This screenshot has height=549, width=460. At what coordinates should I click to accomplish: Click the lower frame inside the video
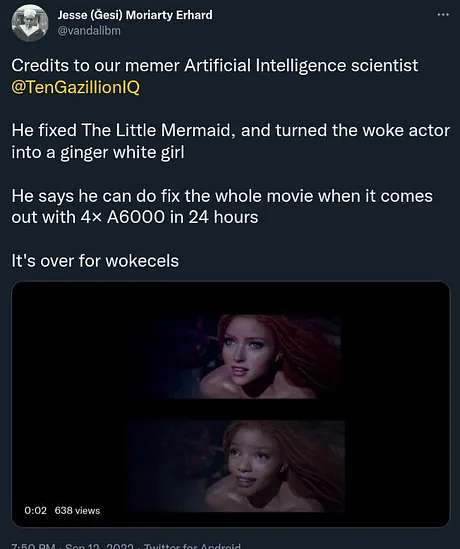237,466
